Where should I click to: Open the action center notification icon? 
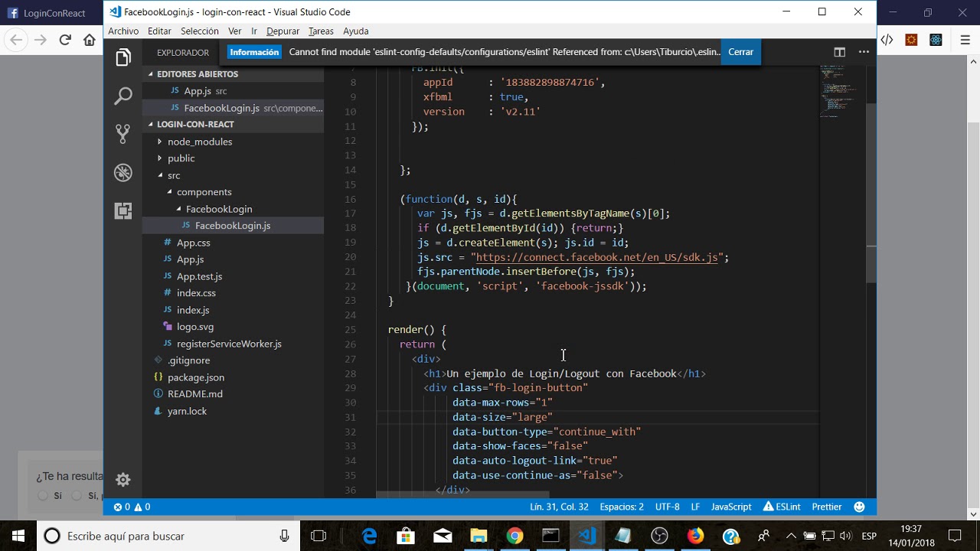coord(955,536)
